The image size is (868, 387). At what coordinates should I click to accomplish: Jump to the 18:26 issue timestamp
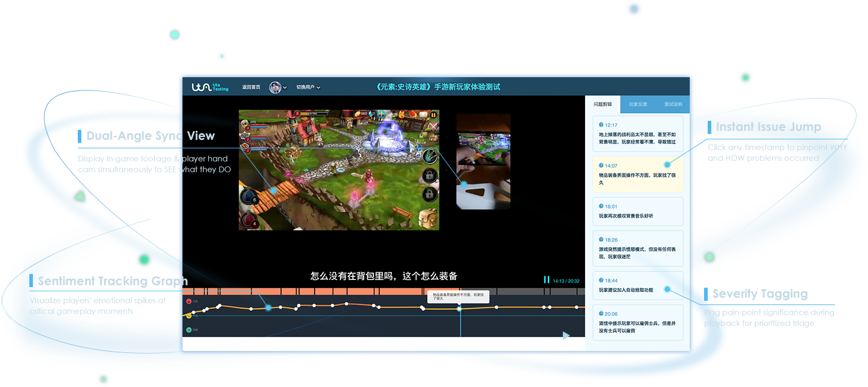pos(611,240)
